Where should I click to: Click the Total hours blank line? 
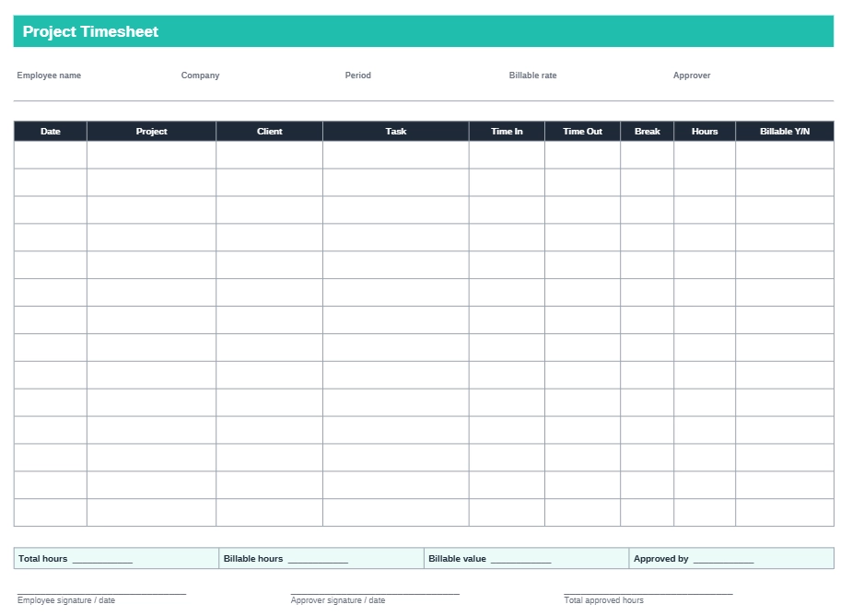tap(102, 563)
